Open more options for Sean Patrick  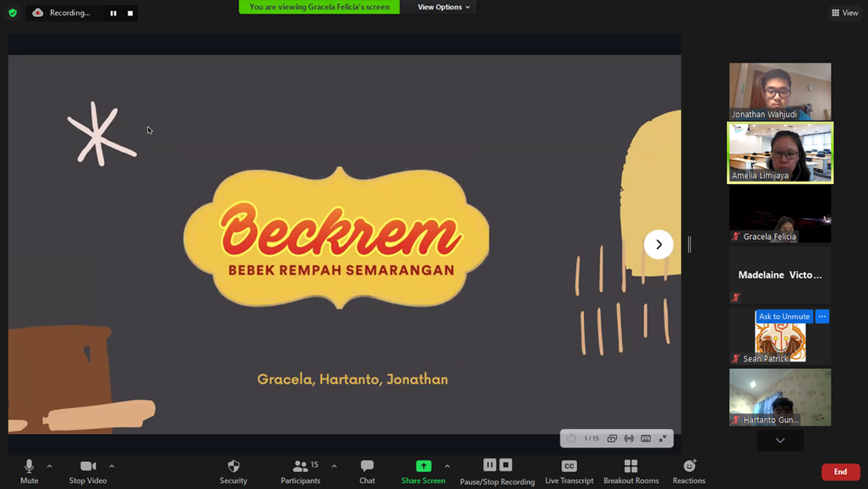(822, 317)
